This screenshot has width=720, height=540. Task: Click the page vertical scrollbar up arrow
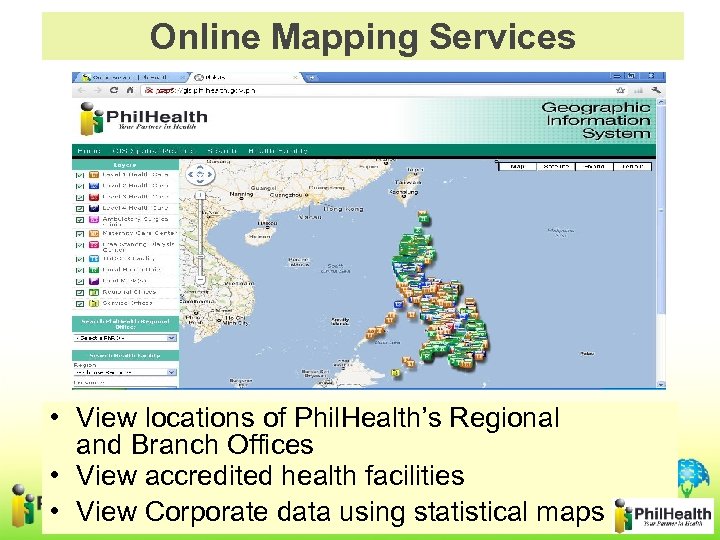[x=661, y=102]
